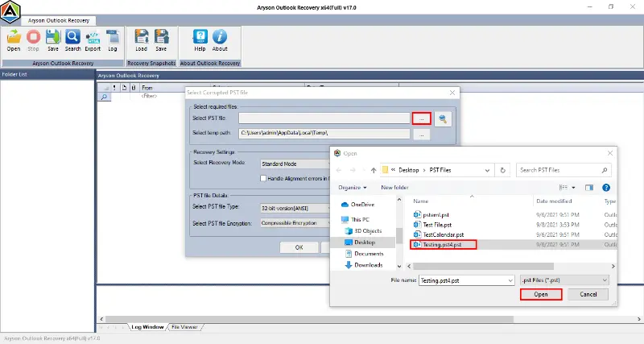Screen dimensions: 644x344
Task: Select OneDrive in navigation pane
Action: (357, 205)
